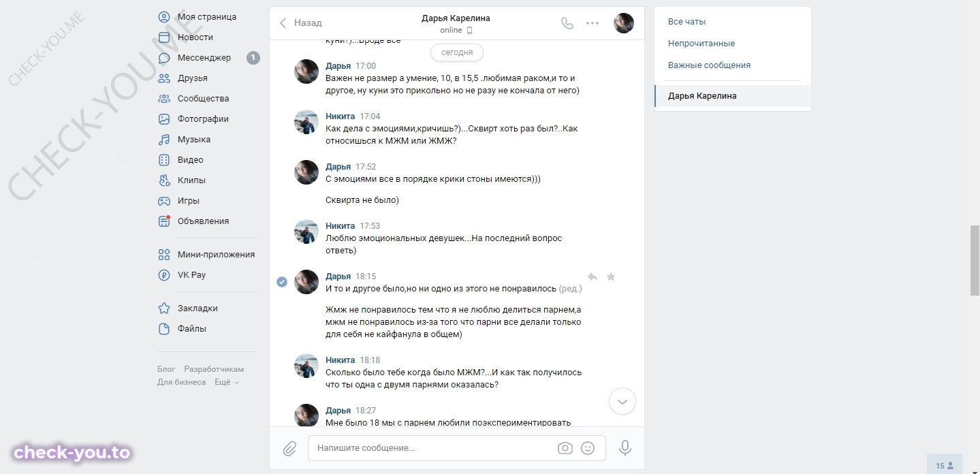The image size is (980, 474).
Task: Click Никита avatar at 17:04 message
Action: click(306, 122)
